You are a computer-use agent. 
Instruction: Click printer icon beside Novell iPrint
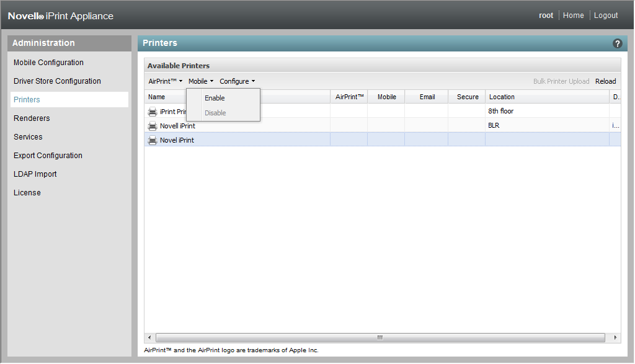click(x=153, y=126)
